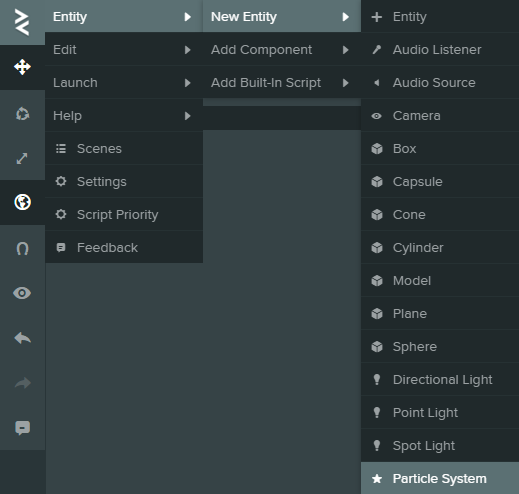Select Add Built-In Script submenu
519x494 pixels.
[282, 82]
